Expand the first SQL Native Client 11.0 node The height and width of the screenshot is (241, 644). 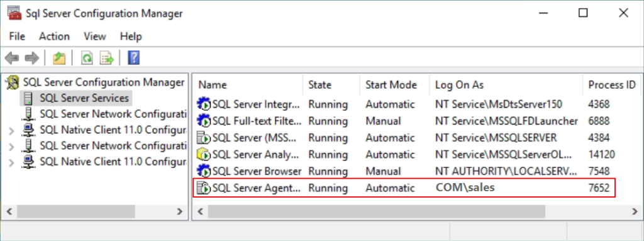coord(12,130)
